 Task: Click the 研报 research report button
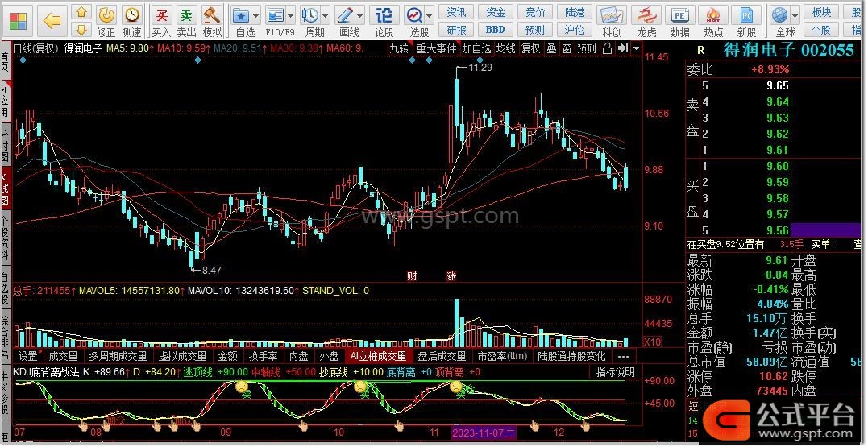[456, 29]
